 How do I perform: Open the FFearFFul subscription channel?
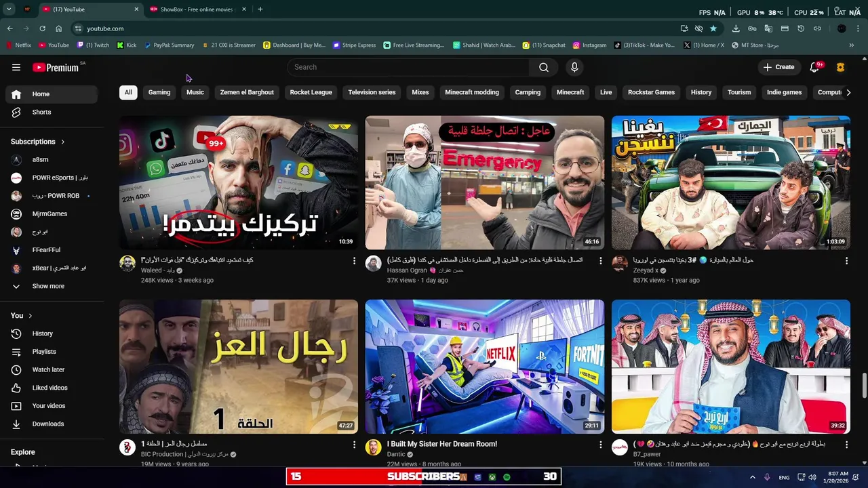point(52,250)
